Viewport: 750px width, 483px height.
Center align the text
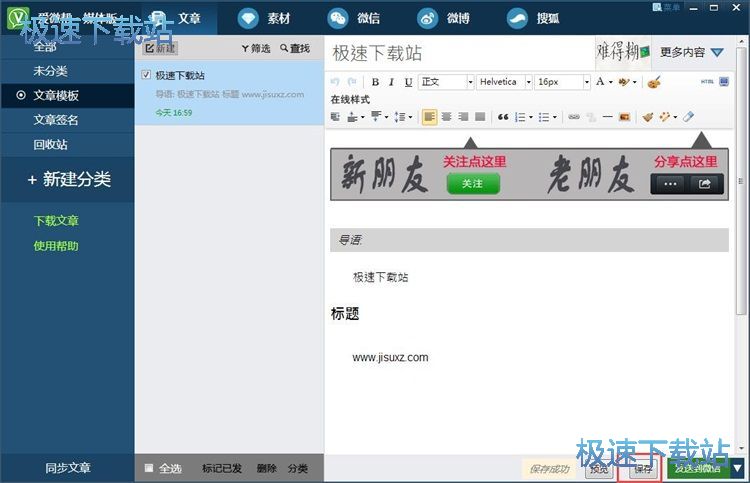tap(446, 117)
